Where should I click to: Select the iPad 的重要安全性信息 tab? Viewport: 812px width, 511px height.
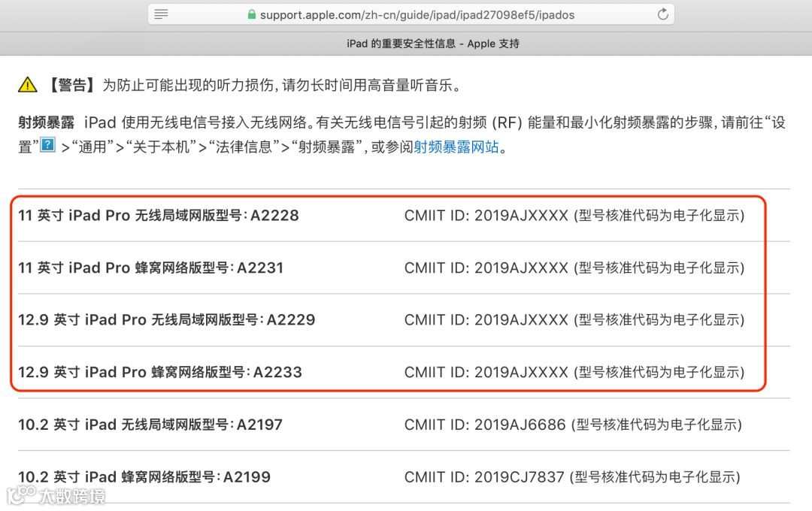coord(433,44)
